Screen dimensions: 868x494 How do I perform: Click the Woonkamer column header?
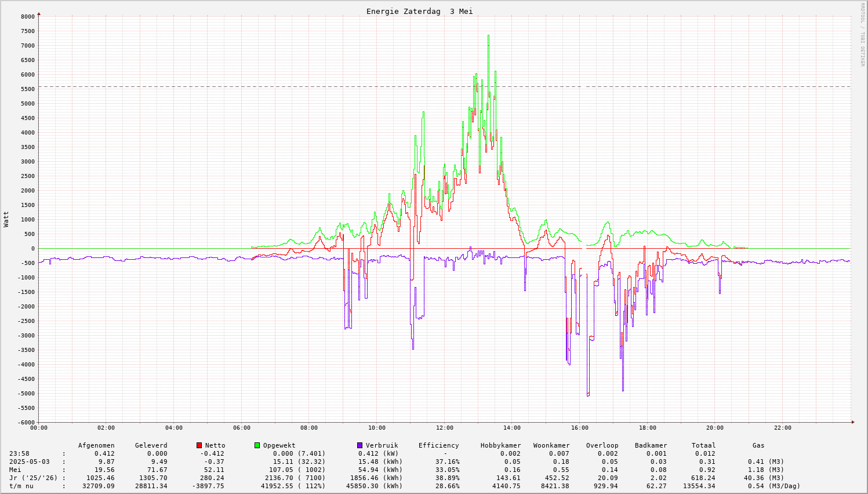coord(551,445)
